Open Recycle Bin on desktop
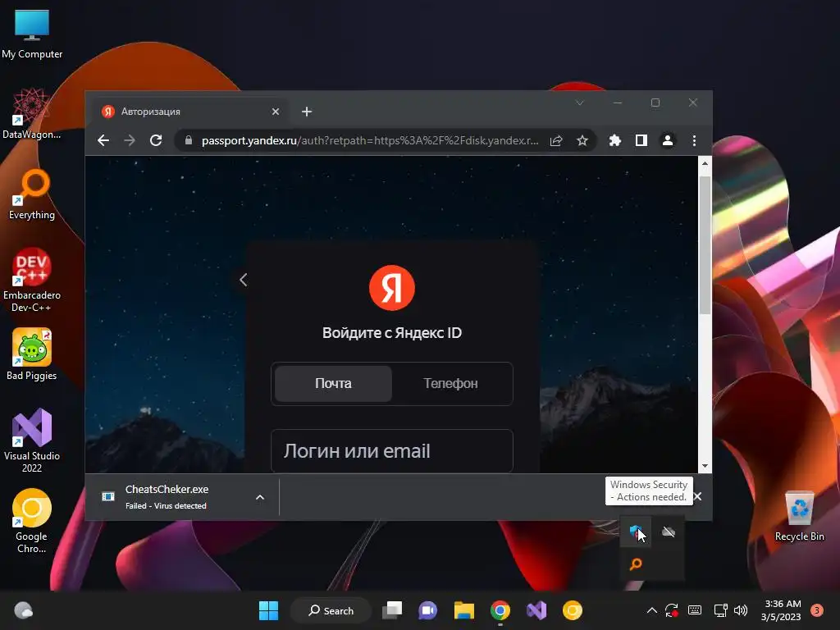Screen dimensions: 840x630 (x=799, y=516)
